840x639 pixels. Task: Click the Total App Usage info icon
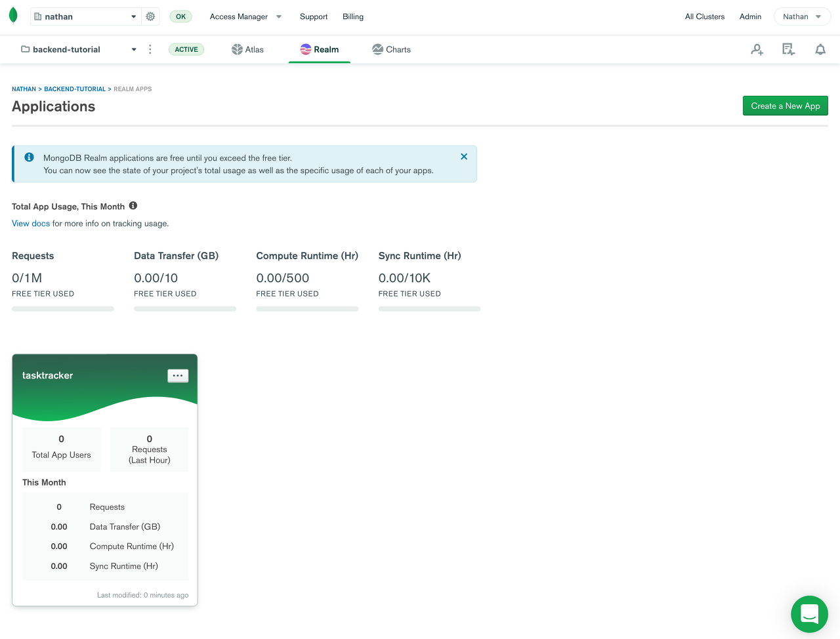tap(133, 205)
